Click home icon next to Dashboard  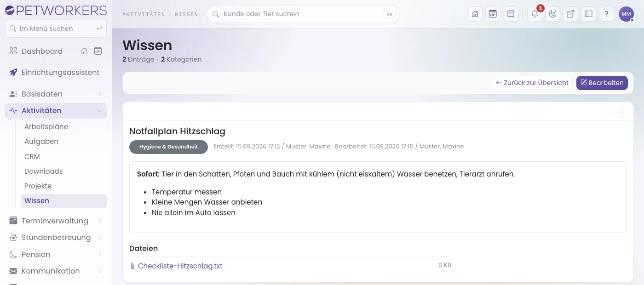[84, 51]
